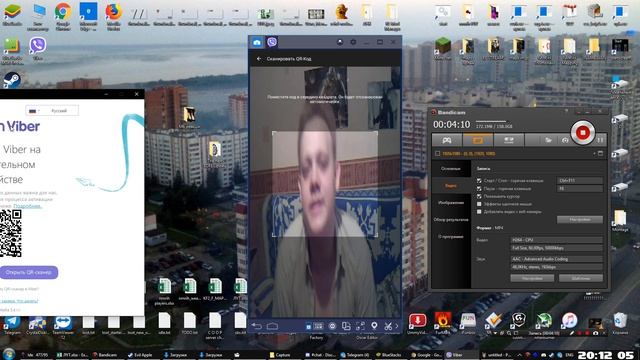The height and width of the screenshot is (360, 640).
Task: Open General tab in Bandicam sidebar
Action: [451, 169]
